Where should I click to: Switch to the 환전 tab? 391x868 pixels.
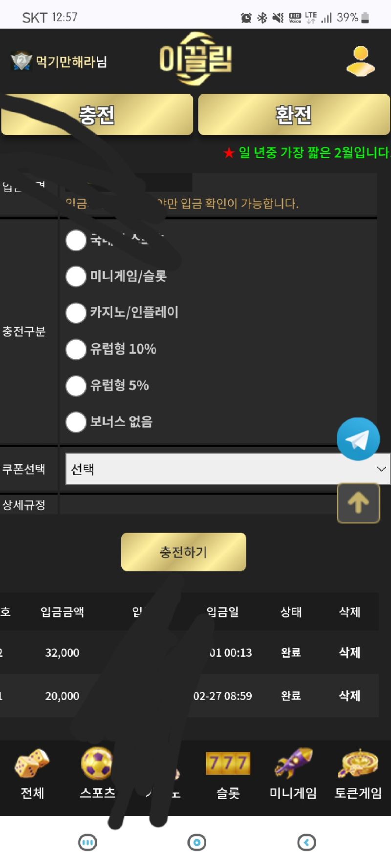click(294, 115)
